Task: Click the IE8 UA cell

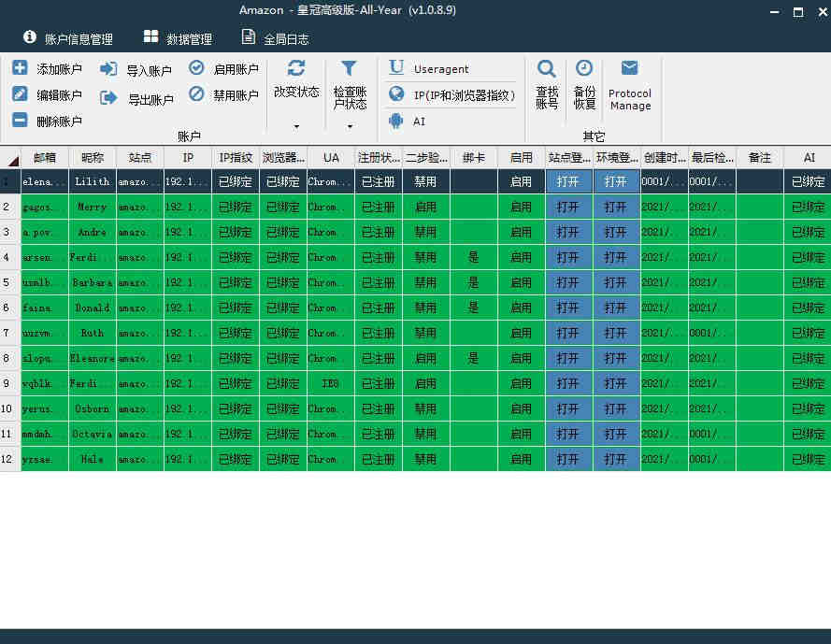Action: point(331,383)
